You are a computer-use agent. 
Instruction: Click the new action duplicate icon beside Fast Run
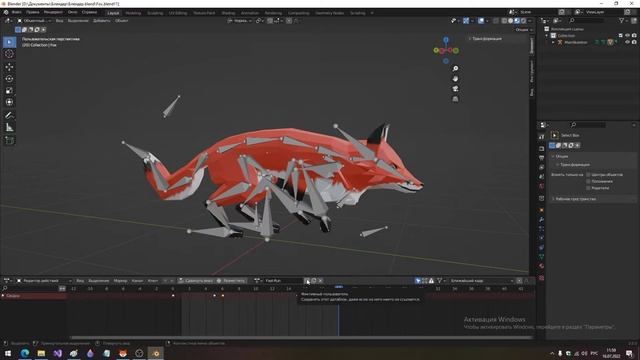(314, 281)
